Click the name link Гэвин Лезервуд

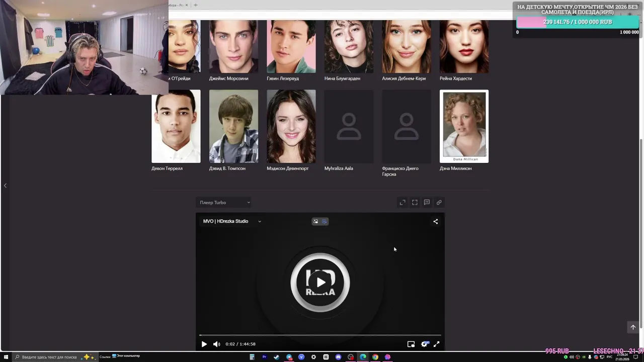coord(283,78)
